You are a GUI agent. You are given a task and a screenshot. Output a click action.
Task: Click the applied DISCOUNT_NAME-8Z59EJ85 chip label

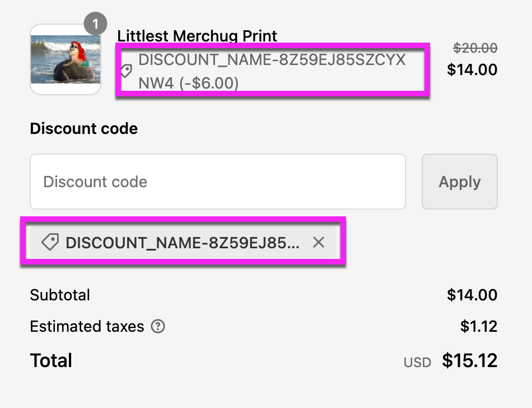(183, 242)
